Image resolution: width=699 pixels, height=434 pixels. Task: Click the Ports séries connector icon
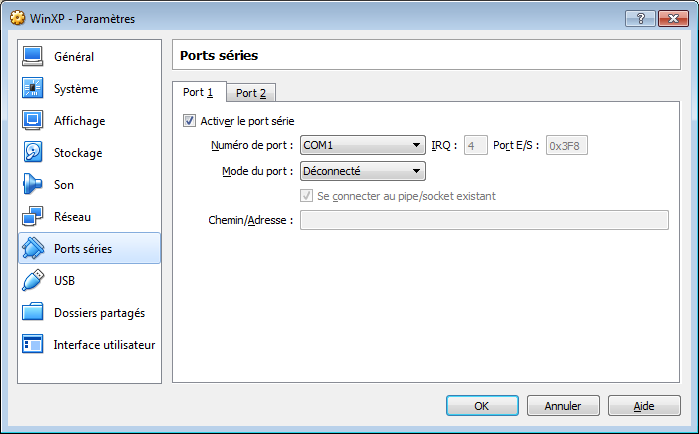coord(33,249)
